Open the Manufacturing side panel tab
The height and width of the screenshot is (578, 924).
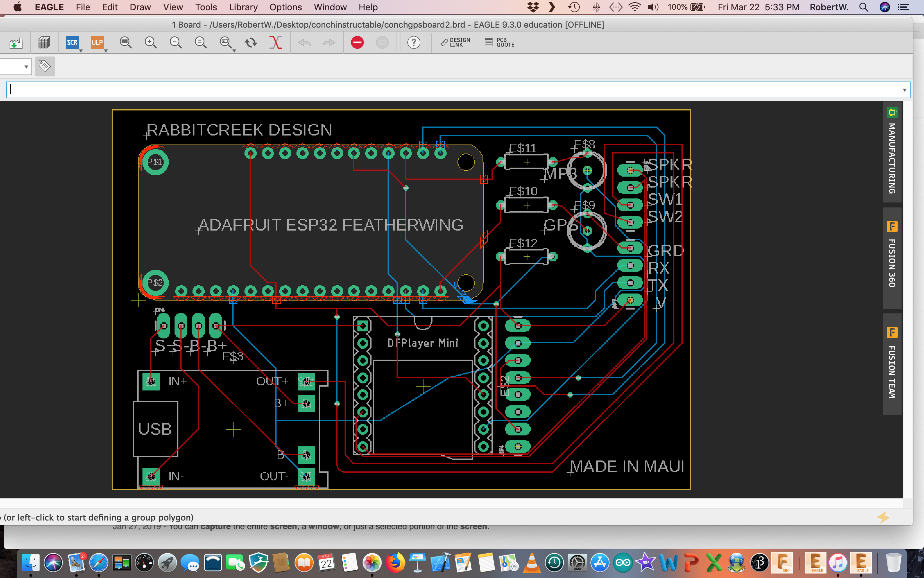click(892, 152)
